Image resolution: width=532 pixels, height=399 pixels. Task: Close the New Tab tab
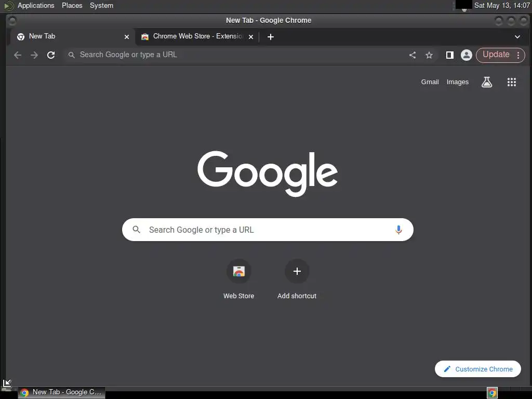(127, 37)
